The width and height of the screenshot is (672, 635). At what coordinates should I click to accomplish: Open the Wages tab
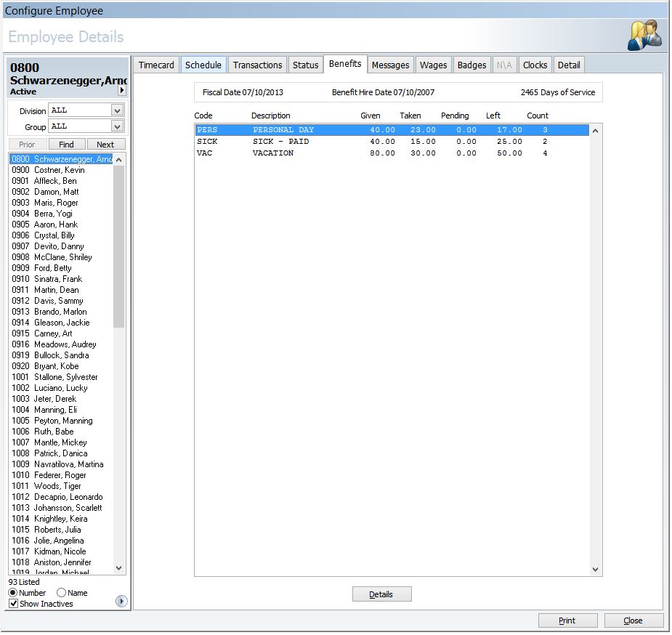click(433, 65)
